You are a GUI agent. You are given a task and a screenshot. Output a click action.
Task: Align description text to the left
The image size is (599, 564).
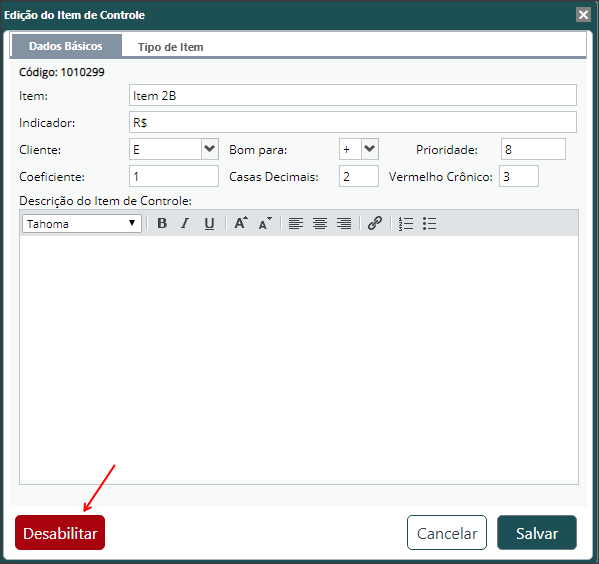296,223
